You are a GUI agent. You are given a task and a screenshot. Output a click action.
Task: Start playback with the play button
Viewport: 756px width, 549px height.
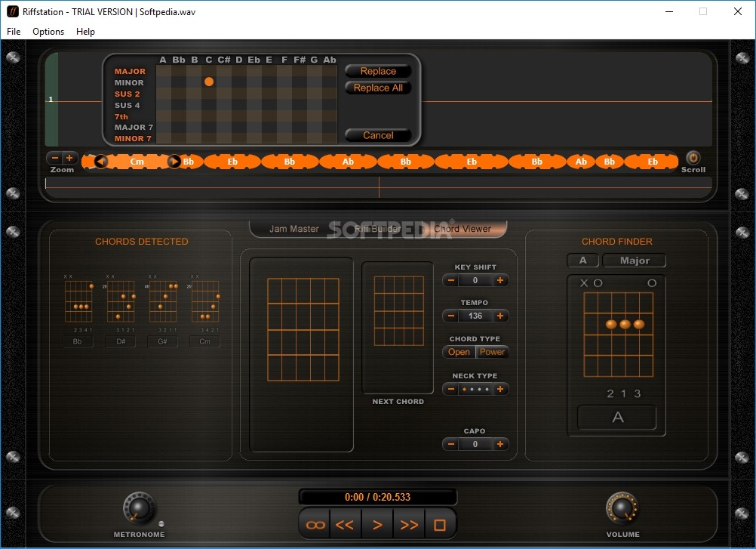point(377,525)
